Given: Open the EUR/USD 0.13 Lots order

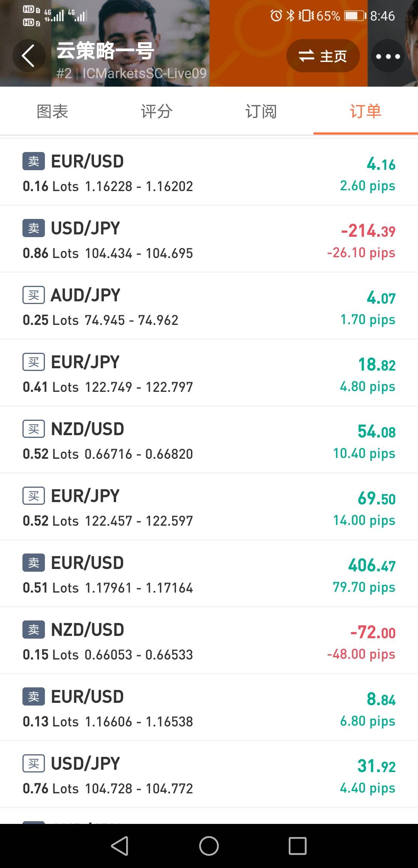Looking at the screenshot, I should pos(209,707).
